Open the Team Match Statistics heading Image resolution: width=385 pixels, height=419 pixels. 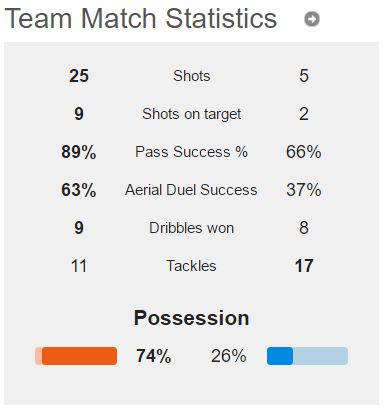(141, 18)
